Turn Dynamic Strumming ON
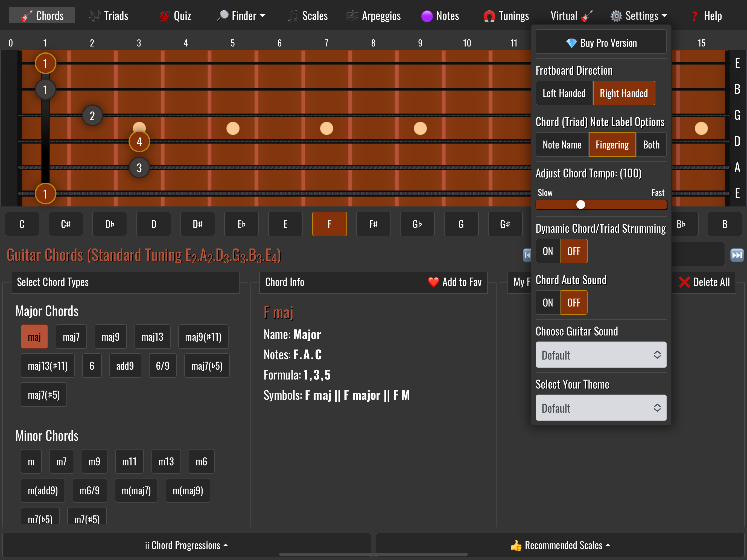This screenshot has width=747, height=560. point(548,251)
